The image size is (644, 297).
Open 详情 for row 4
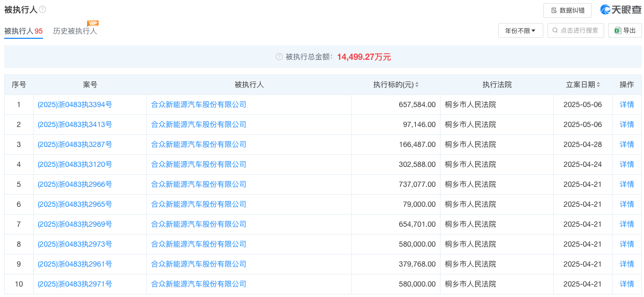(627, 164)
